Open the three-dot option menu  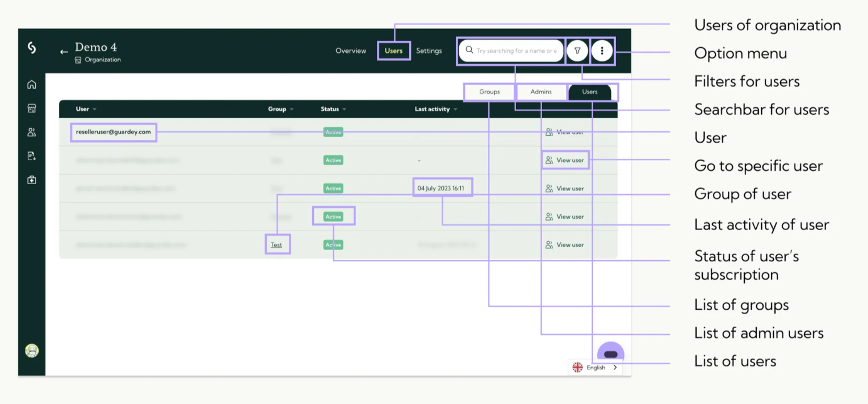coord(602,51)
